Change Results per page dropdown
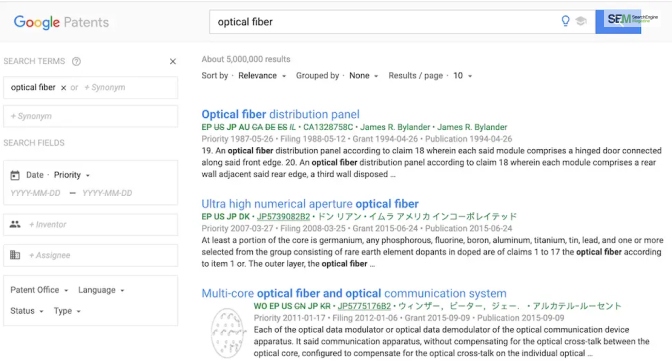672x362 pixels. pos(462,75)
